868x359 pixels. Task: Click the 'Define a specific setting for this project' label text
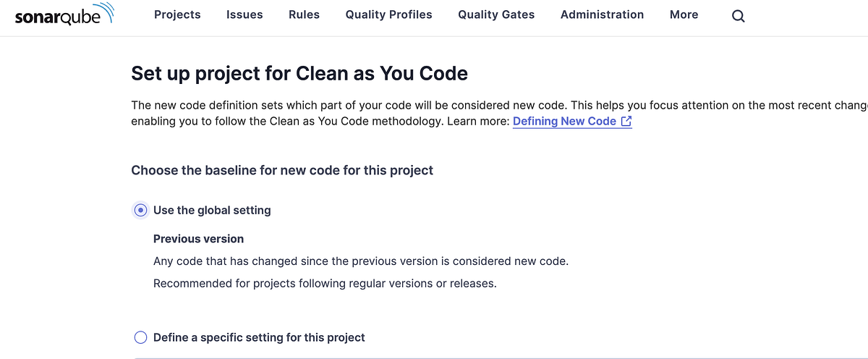click(x=259, y=337)
